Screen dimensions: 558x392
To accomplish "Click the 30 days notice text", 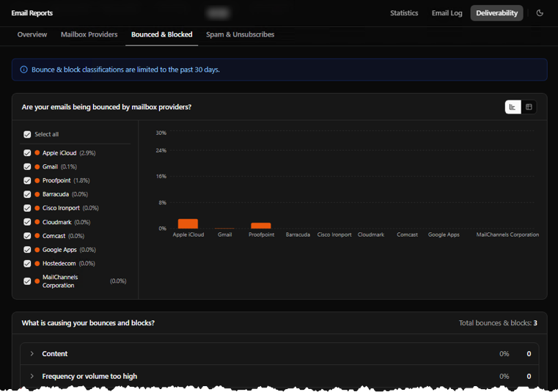I will pos(125,70).
